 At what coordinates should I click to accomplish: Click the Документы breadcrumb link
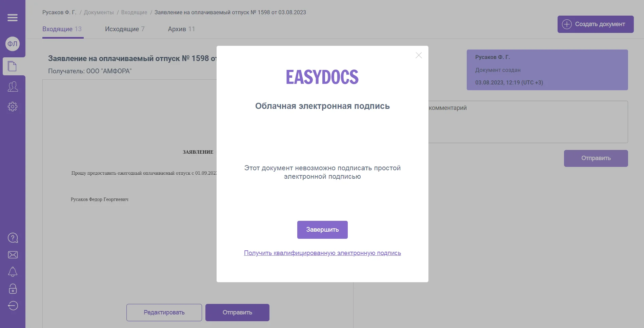(99, 13)
